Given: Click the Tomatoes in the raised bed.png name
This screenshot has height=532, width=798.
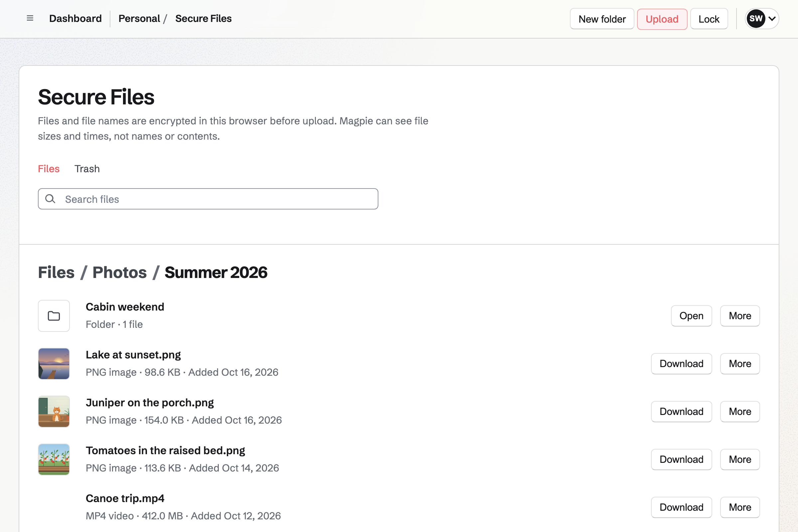Looking at the screenshot, I should [165, 451].
